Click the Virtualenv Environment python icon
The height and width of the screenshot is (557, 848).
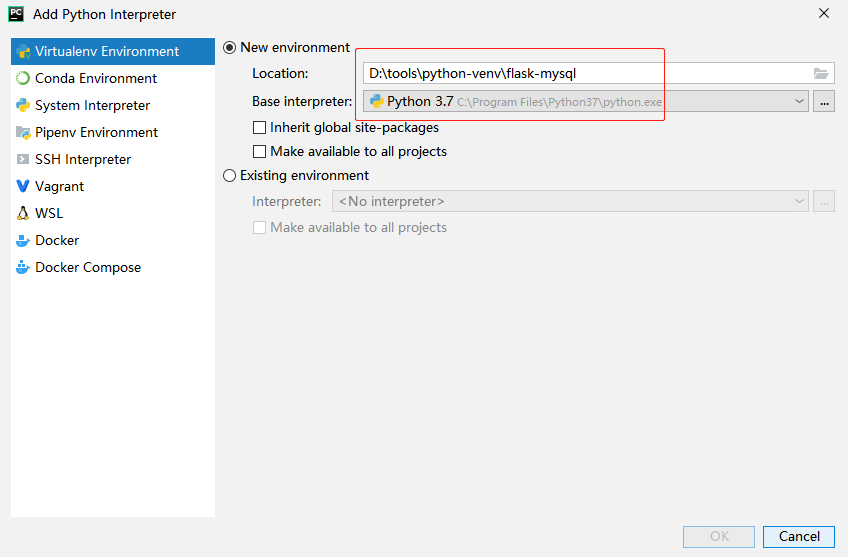23,51
